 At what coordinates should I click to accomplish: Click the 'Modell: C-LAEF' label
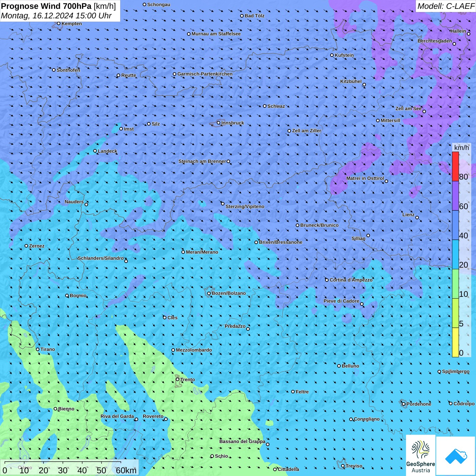(x=446, y=6)
